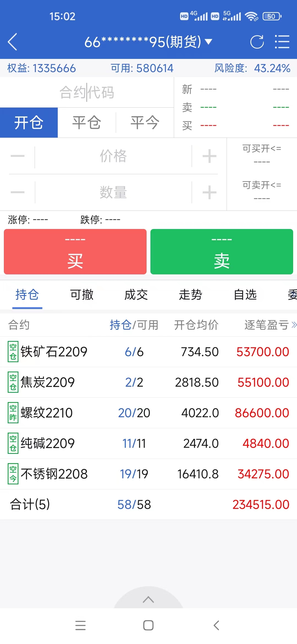Decrease quantity with the minus button
The width and height of the screenshot is (297, 644).
[18, 192]
